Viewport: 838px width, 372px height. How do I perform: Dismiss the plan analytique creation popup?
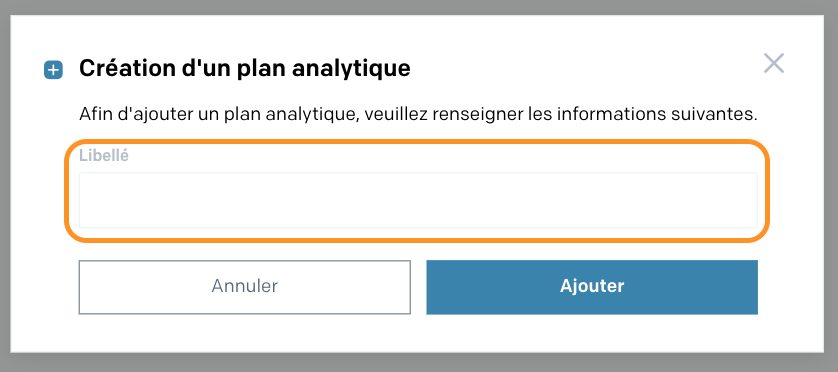773,63
